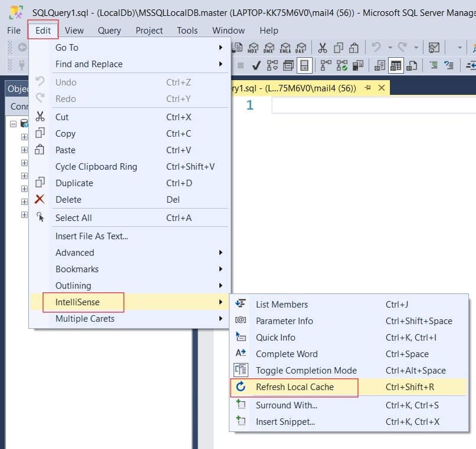This screenshot has height=449, width=476.
Task: Open the Redo history dropdown arrow
Action: [416, 48]
